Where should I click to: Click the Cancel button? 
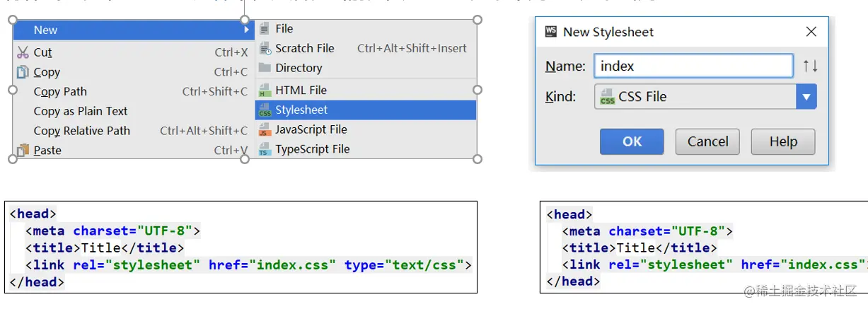pos(707,141)
